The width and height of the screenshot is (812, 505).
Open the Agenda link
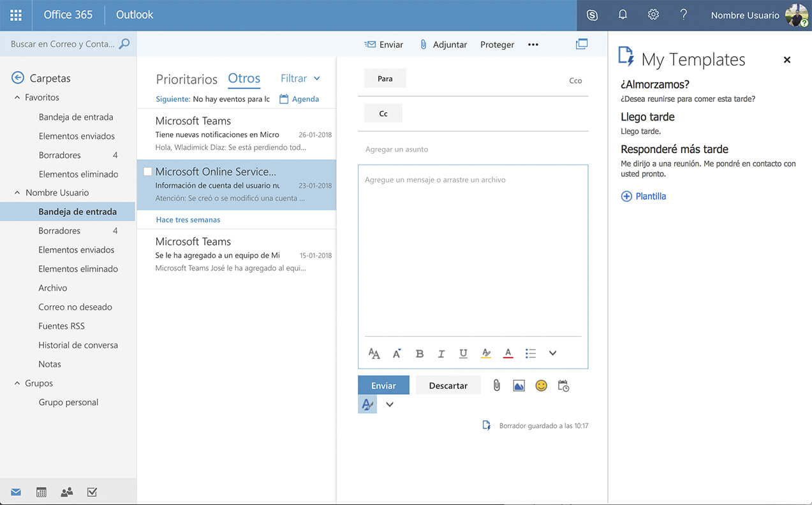pyautogui.click(x=299, y=99)
